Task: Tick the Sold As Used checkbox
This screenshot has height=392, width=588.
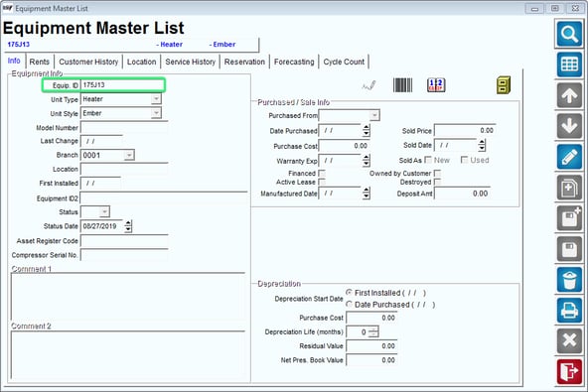Action: (x=464, y=160)
